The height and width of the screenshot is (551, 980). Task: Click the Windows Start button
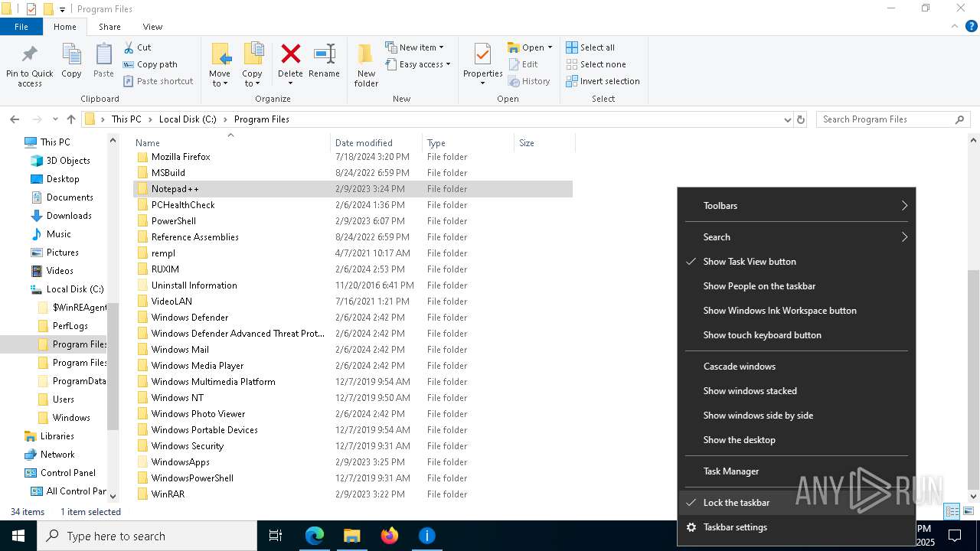(18, 536)
